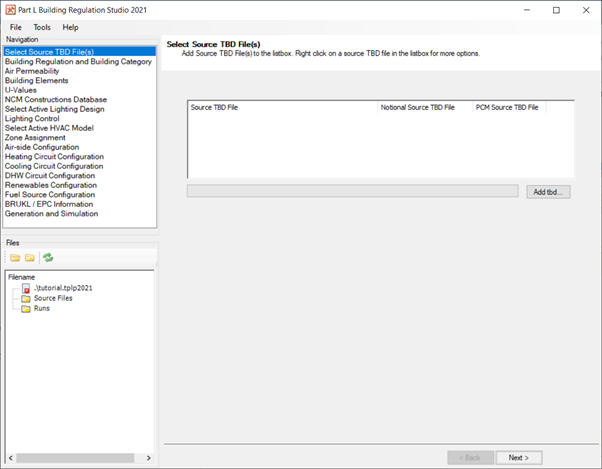
Task: Click the green refresh arrows icon
Action: (48, 258)
